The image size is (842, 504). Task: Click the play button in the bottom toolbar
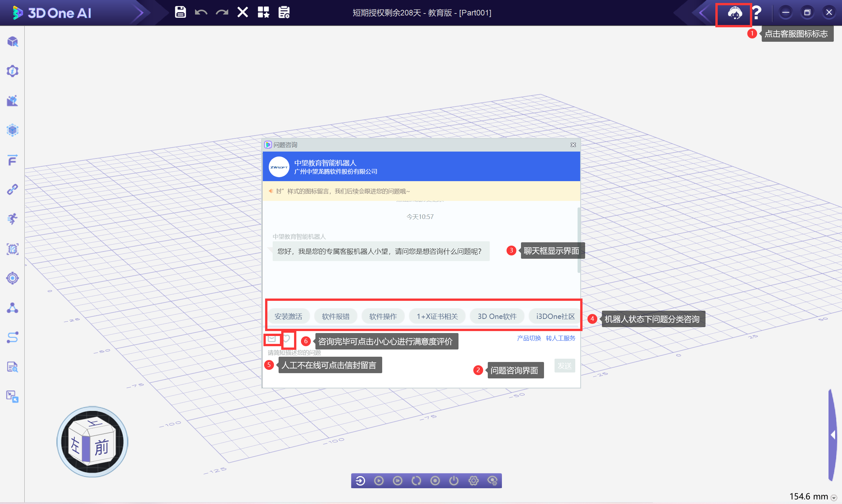(379, 481)
